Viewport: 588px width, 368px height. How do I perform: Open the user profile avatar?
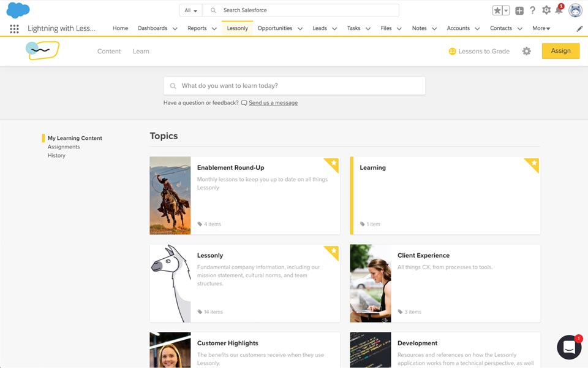pos(575,10)
